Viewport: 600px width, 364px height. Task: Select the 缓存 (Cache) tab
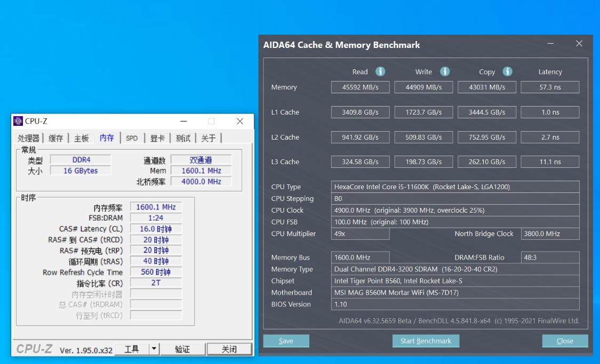(x=56, y=137)
